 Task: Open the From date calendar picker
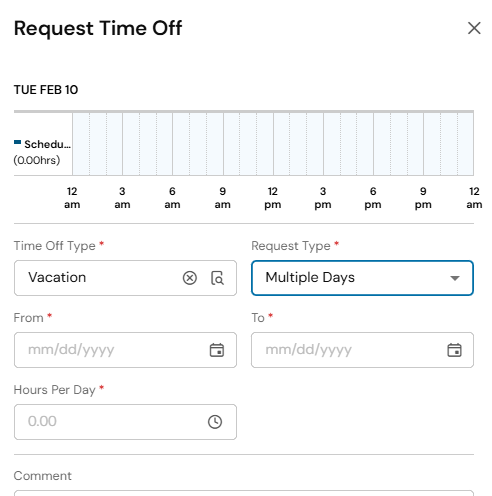click(x=217, y=350)
